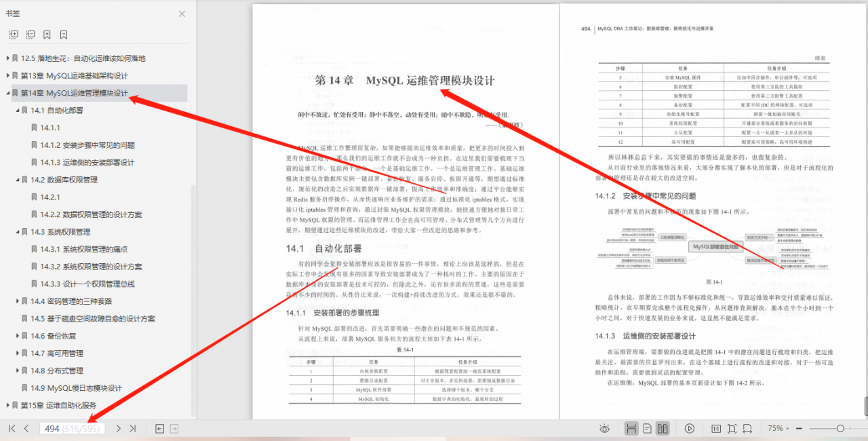The image size is (868, 441).
Task: Go to previous page arrow
Action: click(26, 428)
